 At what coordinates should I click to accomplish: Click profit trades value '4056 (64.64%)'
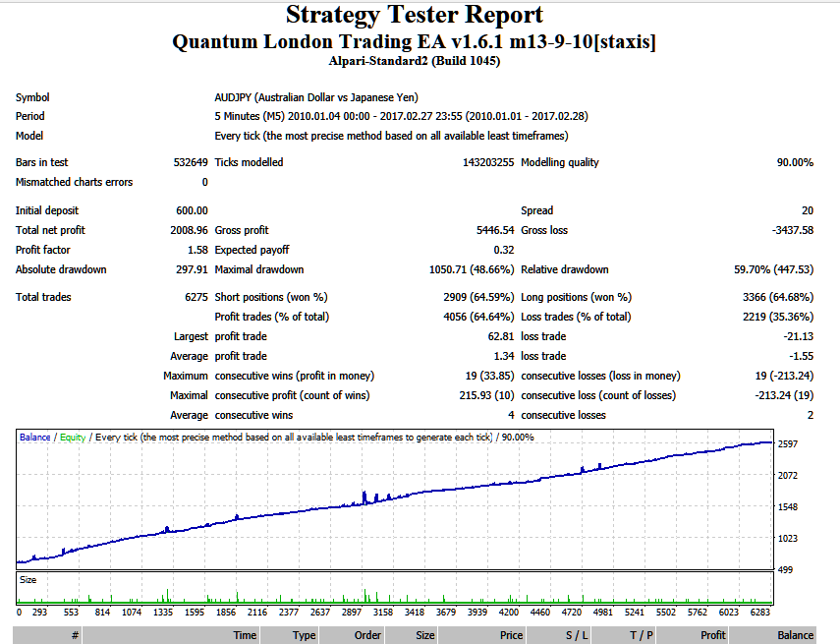point(478,317)
